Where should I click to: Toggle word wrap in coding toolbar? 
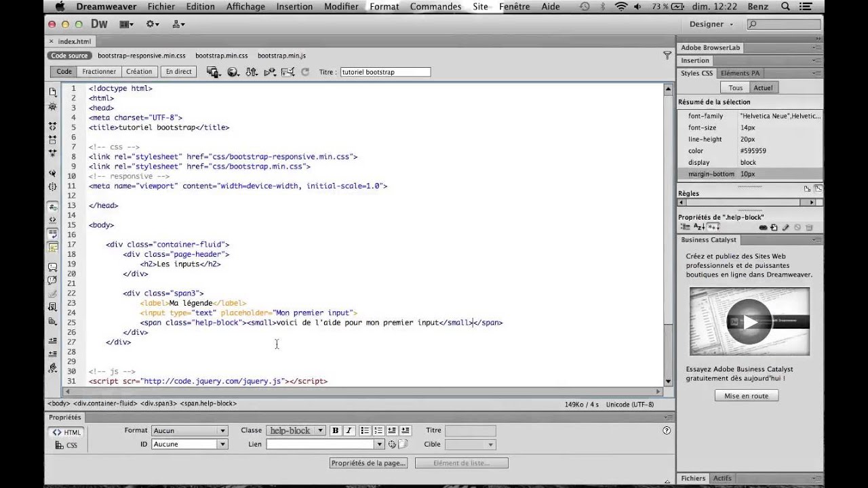[x=53, y=232]
